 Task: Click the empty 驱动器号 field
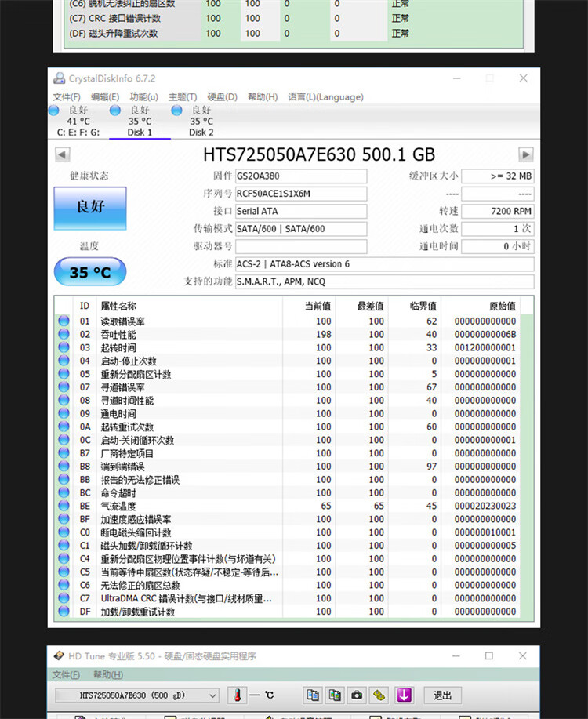[x=301, y=246]
